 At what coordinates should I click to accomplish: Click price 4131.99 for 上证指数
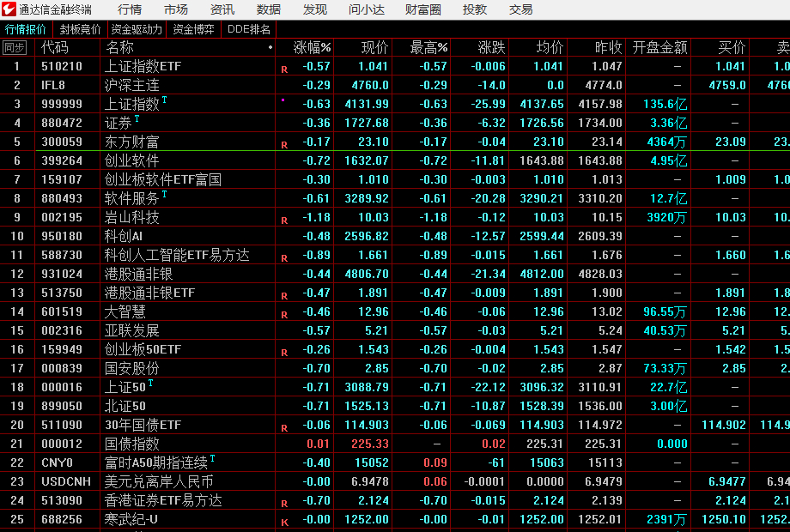click(367, 104)
